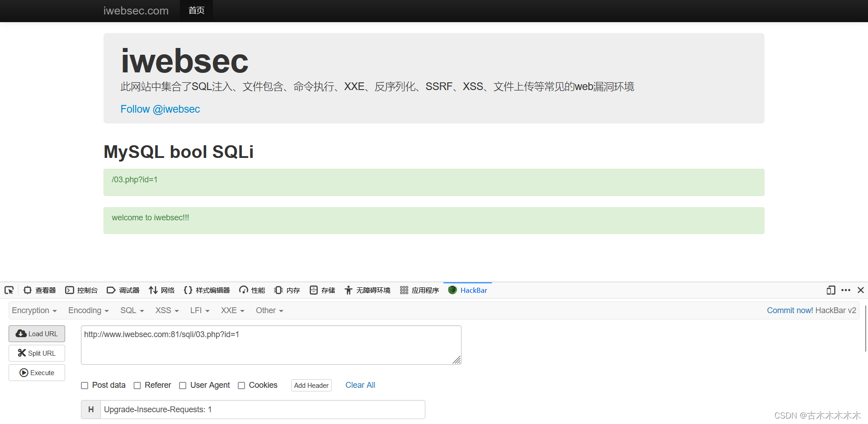Open the XSS payload dropdown
Screen dimensions: 868x424
pyautogui.click(x=166, y=310)
